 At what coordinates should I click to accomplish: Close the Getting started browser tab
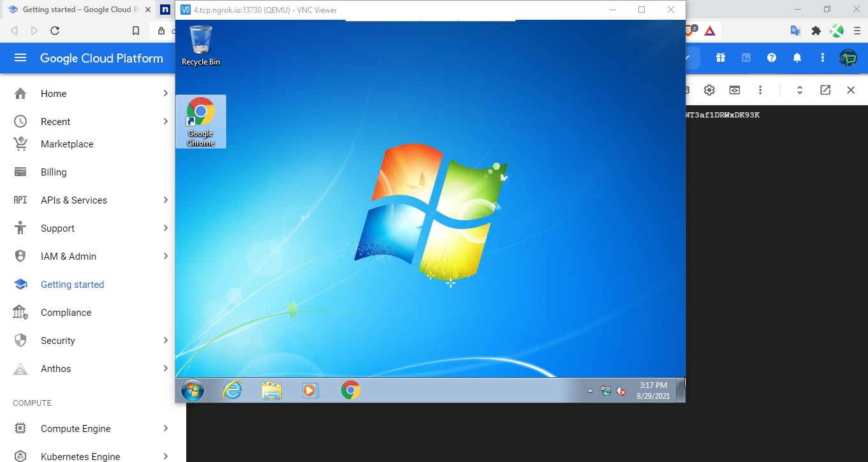tap(147, 10)
